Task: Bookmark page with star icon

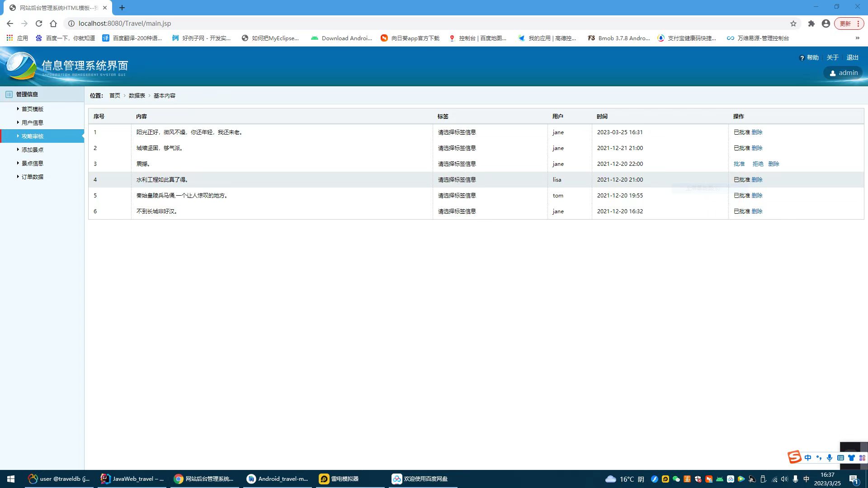Action: pos(793,23)
